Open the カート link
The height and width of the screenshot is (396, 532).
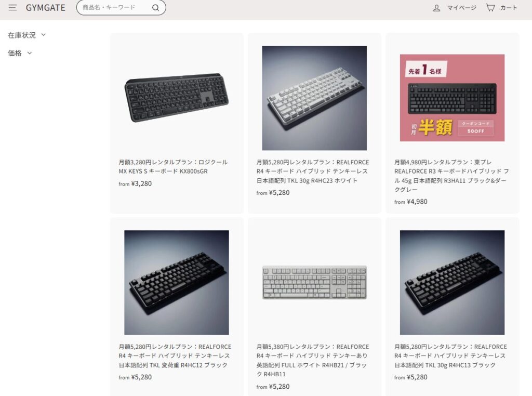509,7
